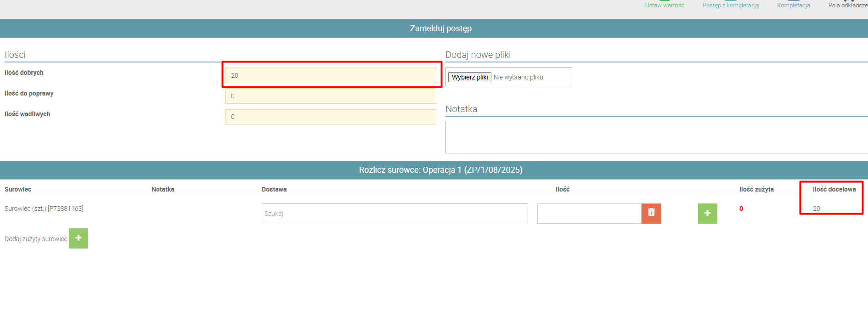Screen dimensions: 868x322
Task: Click the Surowiec (szt.) [P73881163] entry
Action: (x=44, y=209)
